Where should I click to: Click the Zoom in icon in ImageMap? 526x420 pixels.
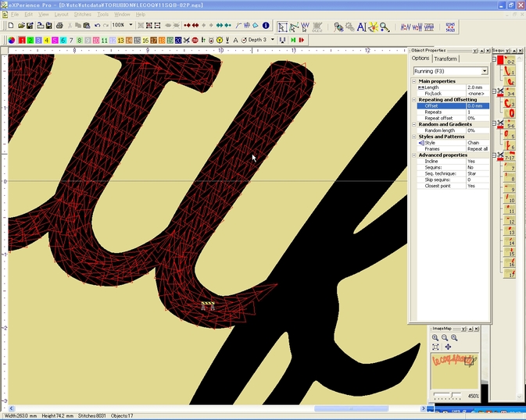(435, 337)
